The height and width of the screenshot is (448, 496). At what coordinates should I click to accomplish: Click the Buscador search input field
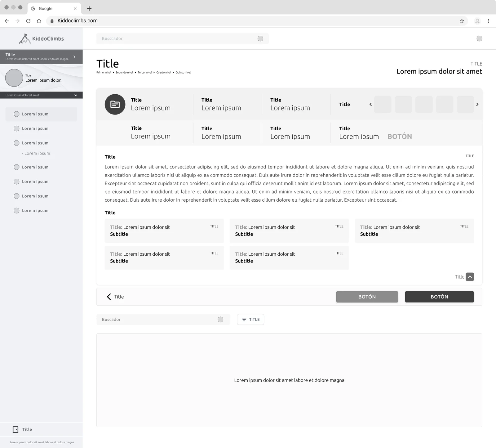point(163,320)
